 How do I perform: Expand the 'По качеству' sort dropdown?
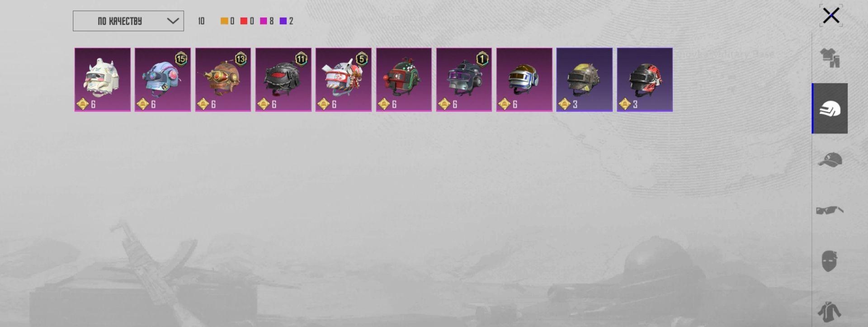[x=128, y=21]
